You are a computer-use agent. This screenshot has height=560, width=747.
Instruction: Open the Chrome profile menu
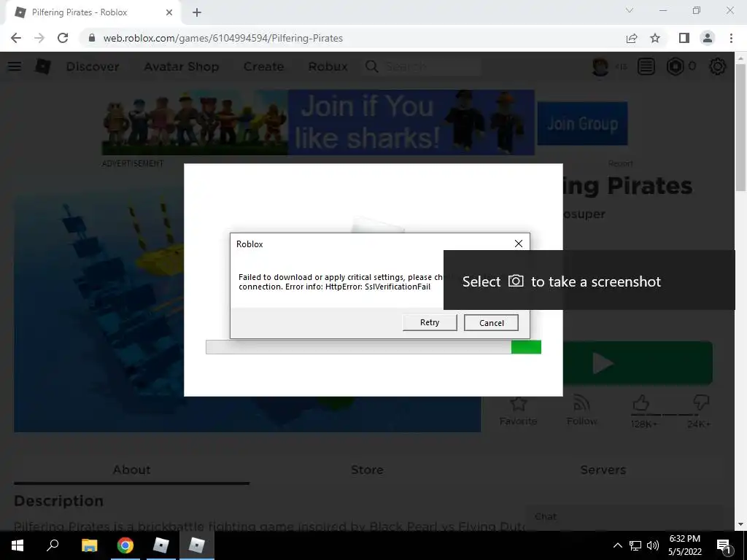[708, 38]
